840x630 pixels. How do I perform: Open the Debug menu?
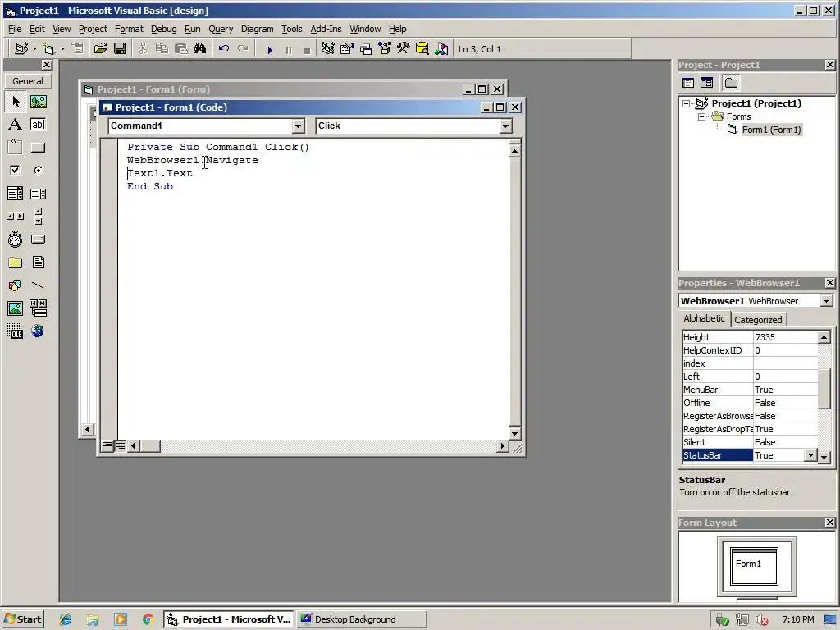(x=163, y=29)
